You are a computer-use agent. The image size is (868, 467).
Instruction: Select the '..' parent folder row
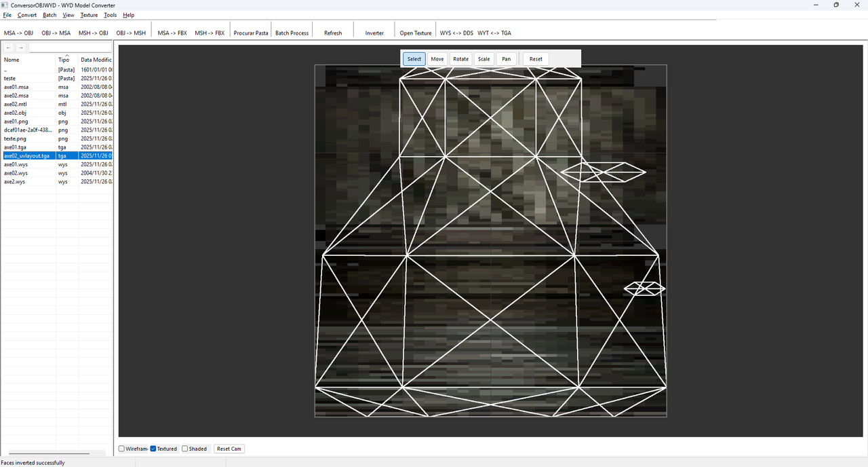[x=57, y=70]
